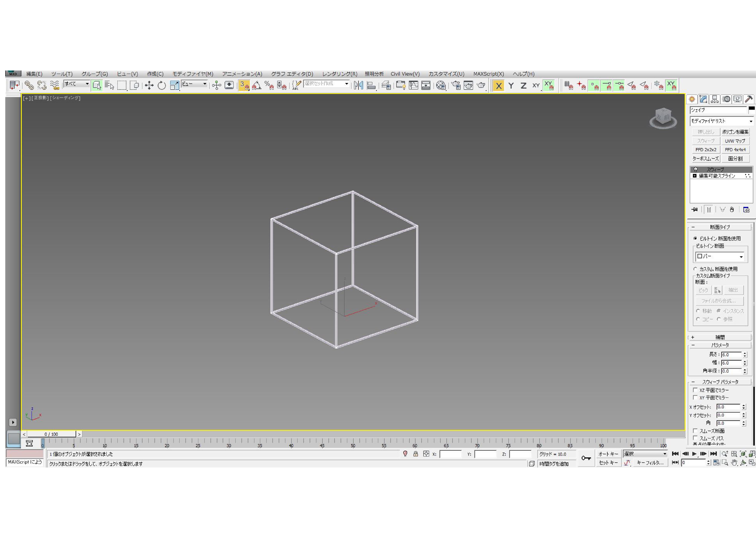
Task: Open the レンダリング(R) menu
Action: point(339,74)
